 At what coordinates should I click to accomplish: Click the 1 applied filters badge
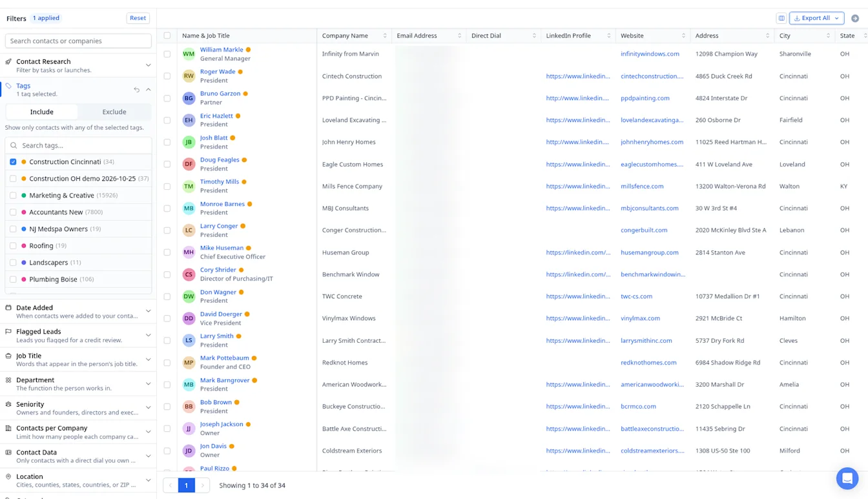(x=46, y=18)
